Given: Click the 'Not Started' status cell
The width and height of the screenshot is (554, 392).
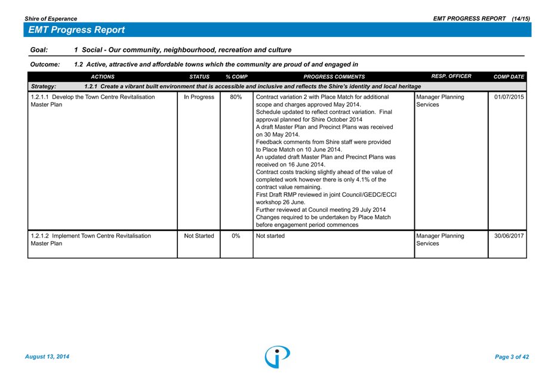Looking at the screenshot, I should (x=199, y=236).
